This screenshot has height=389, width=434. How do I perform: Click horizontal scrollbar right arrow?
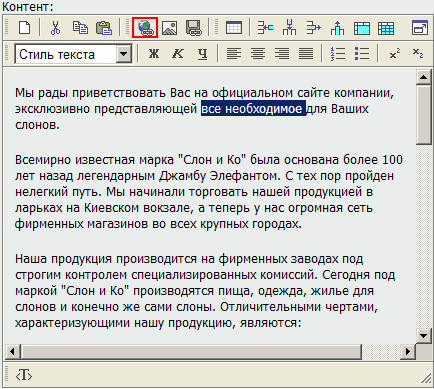coord(407,351)
